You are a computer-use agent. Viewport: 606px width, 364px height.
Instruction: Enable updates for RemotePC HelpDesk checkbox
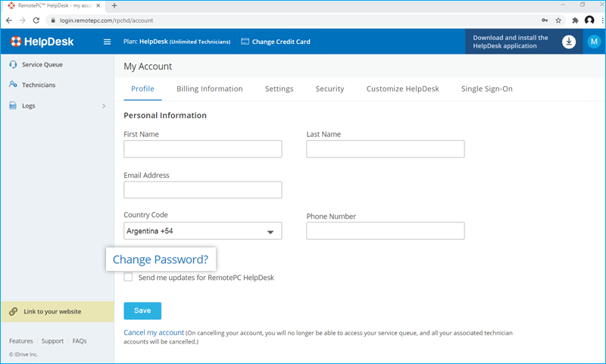[x=128, y=278]
